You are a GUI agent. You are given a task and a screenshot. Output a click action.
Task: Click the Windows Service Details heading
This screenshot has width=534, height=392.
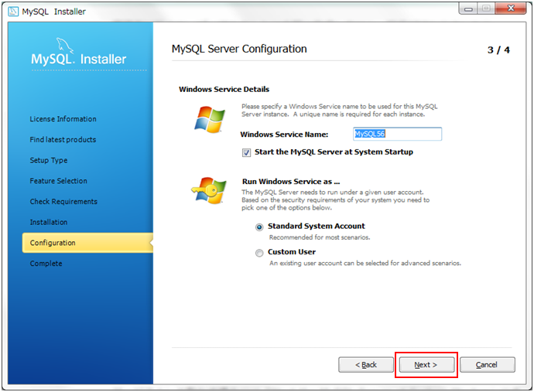coord(224,90)
